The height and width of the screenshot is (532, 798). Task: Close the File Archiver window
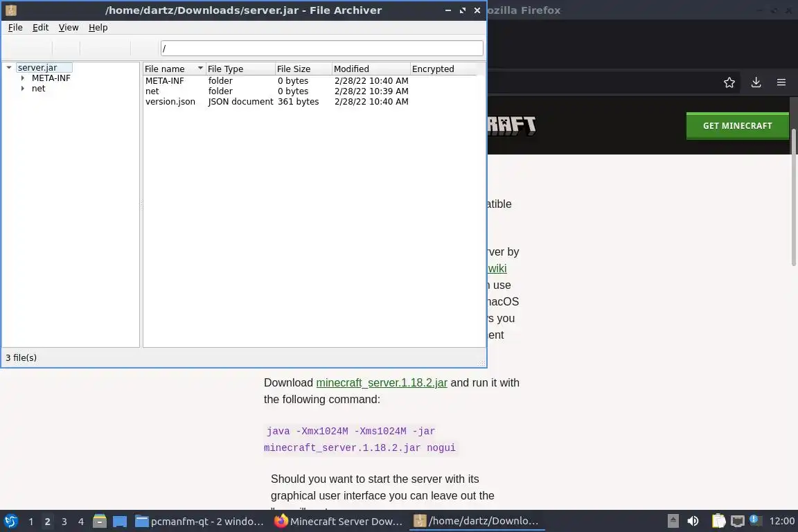477,10
